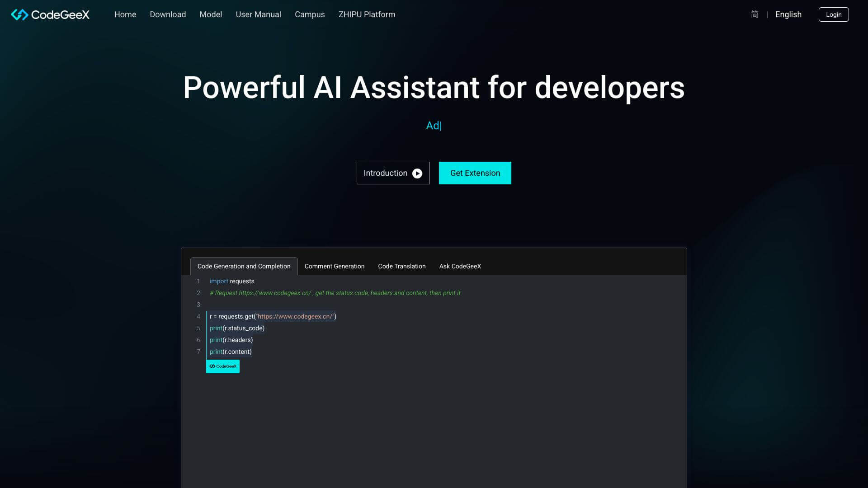Switch language to 简 (Simplified Chinese)
868x488 pixels.
754,14
